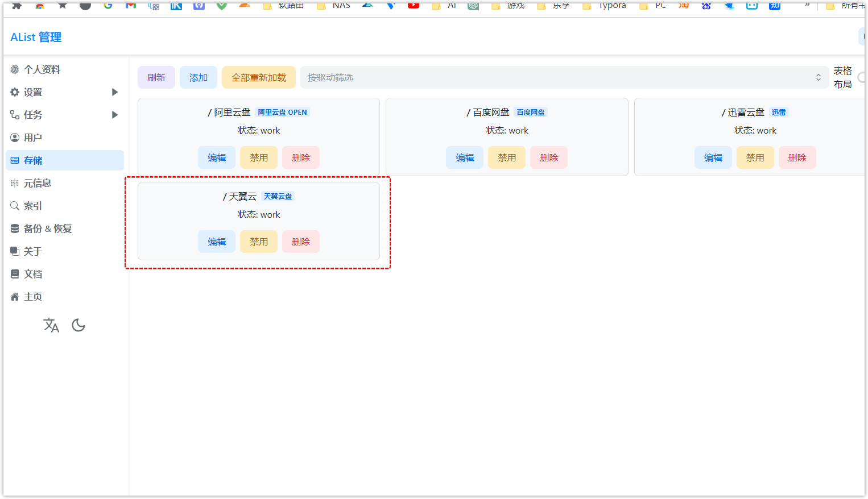
Task: Switch language with the translate icon
Action: point(51,325)
